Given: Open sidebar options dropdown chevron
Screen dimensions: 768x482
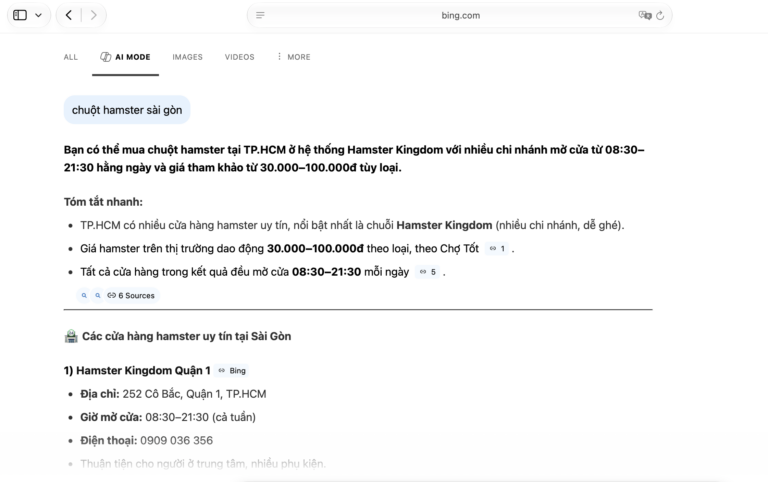Looking at the screenshot, I should tap(38, 15).
